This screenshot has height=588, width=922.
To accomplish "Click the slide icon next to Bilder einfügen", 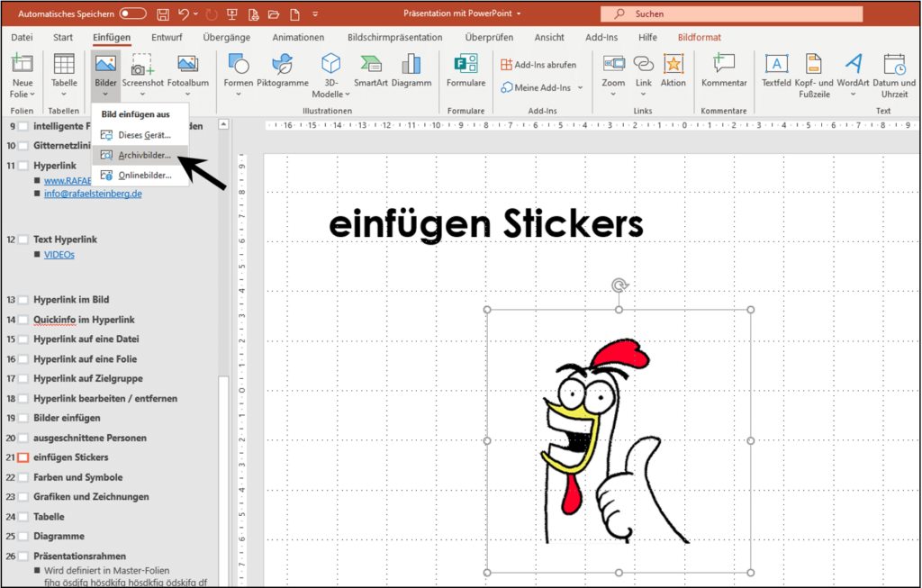I will coord(23,418).
